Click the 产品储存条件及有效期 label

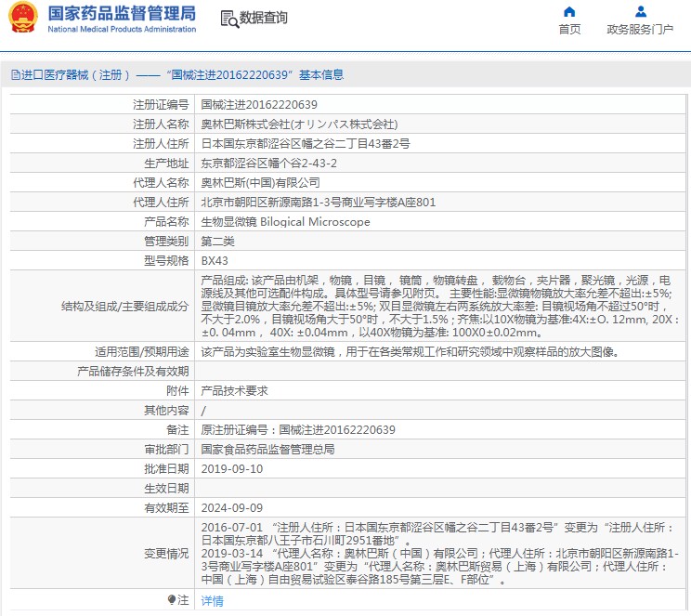pos(133,372)
